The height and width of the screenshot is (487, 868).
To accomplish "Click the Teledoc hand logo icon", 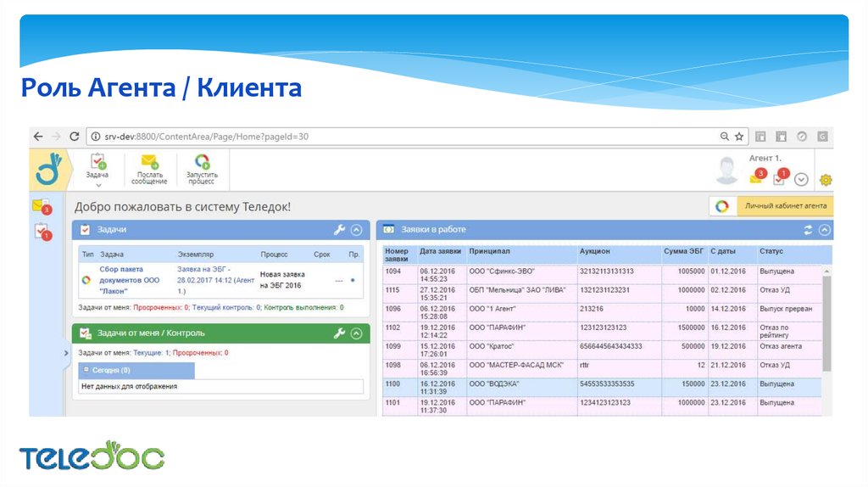I will pos(47,169).
